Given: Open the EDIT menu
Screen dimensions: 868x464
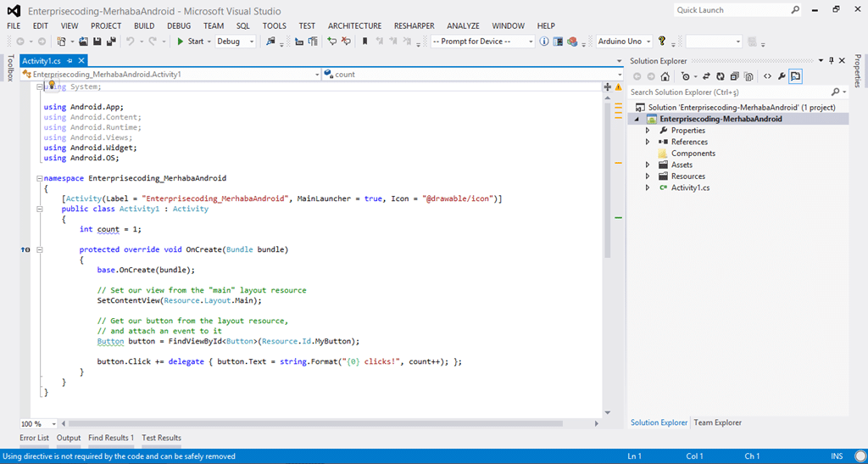Looking at the screenshot, I should [41, 26].
